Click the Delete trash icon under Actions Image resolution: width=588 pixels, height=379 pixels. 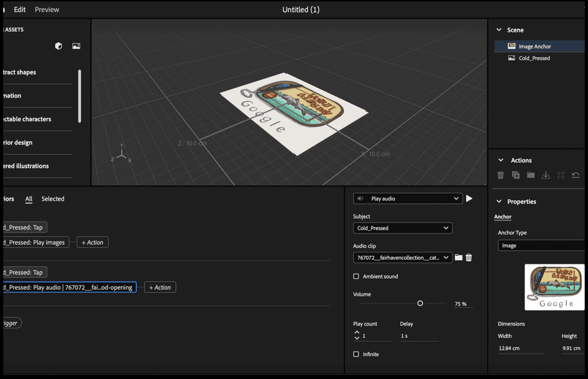[500, 175]
